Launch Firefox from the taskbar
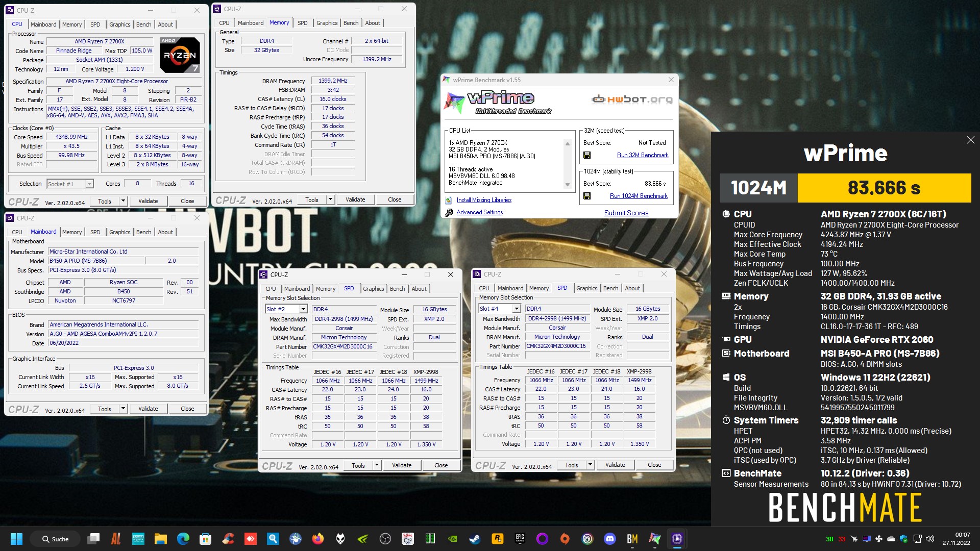Viewport: 980px width, 551px height. coord(318,539)
